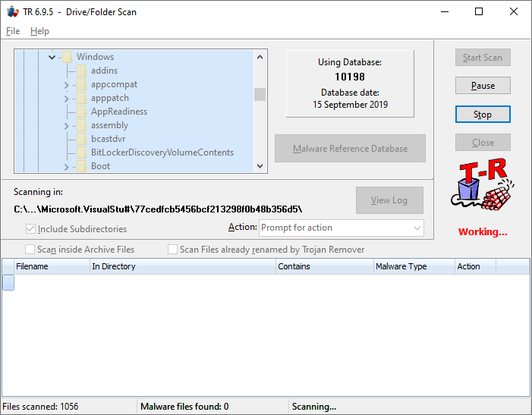Expand the Boot folder
The width and height of the screenshot is (532, 415).
tap(67, 167)
